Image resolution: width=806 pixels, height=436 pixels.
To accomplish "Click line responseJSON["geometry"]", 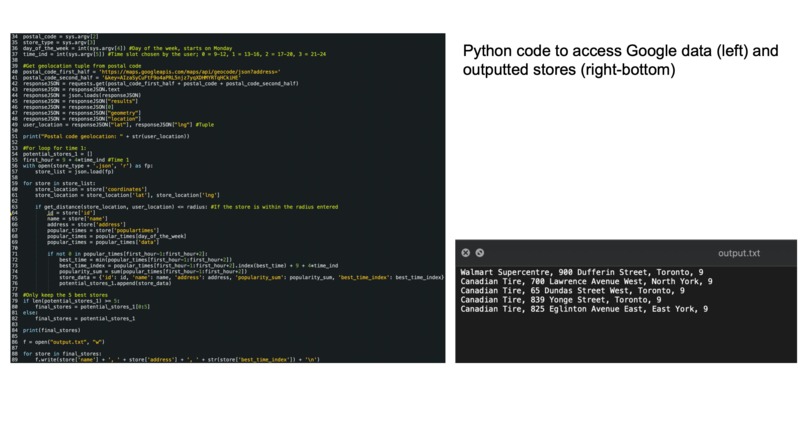I will pos(82,113).
